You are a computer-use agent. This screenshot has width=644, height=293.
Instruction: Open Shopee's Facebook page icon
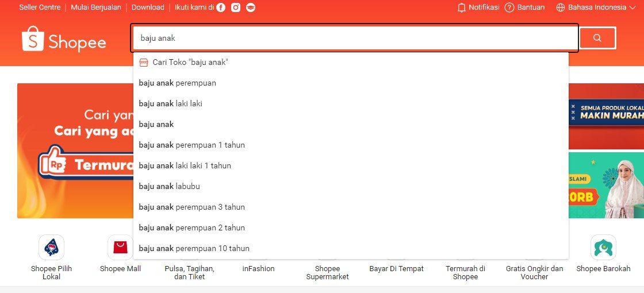click(221, 7)
